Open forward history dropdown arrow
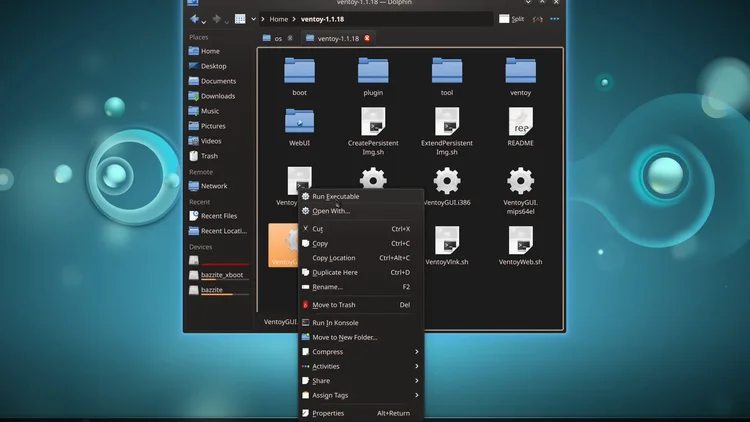 click(226, 22)
